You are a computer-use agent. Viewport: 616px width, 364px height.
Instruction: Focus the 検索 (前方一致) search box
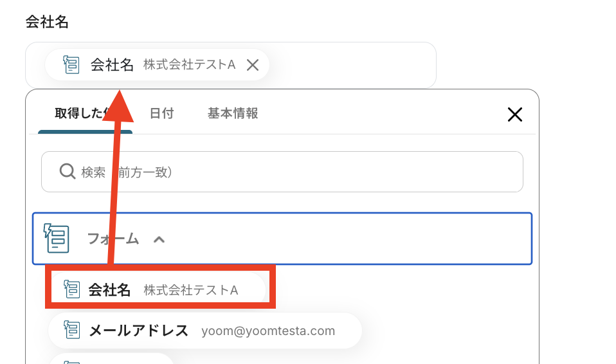[x=289, y=172]
